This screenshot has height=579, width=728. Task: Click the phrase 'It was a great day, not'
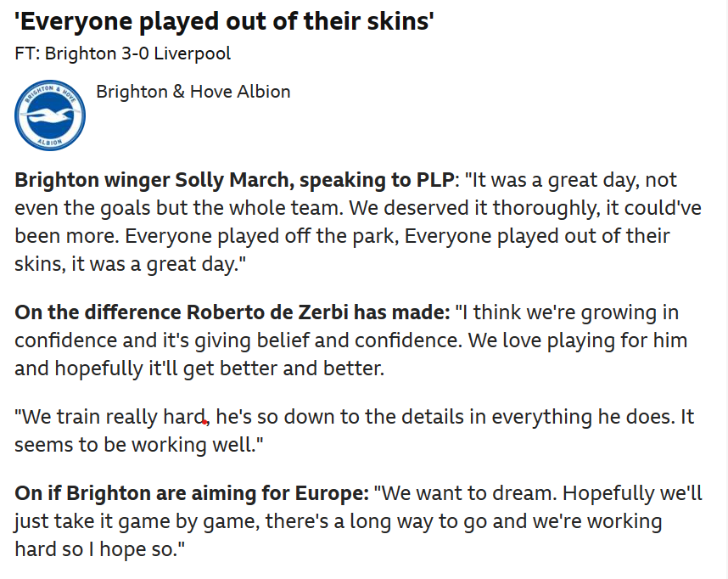point(571,180)
